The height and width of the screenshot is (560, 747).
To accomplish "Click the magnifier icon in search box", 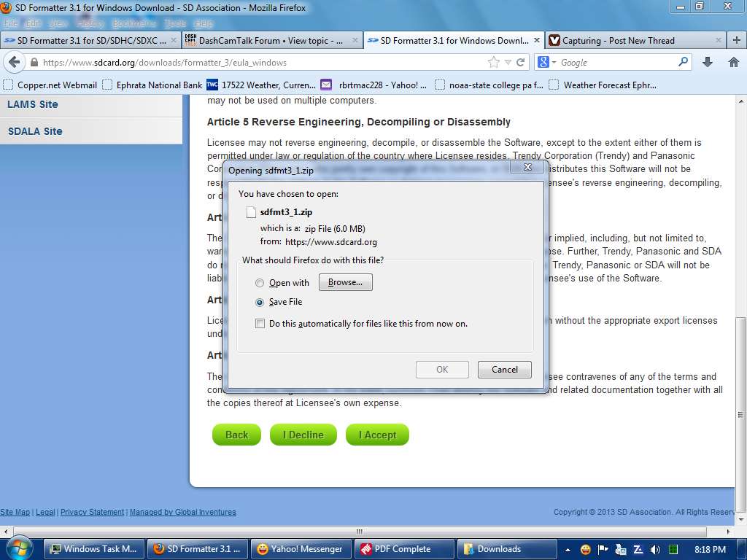I will [x=683, y=62].
